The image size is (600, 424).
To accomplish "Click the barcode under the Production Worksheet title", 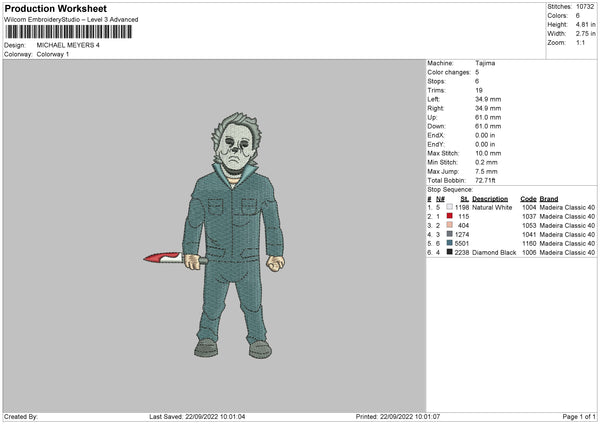I will 69,32.
